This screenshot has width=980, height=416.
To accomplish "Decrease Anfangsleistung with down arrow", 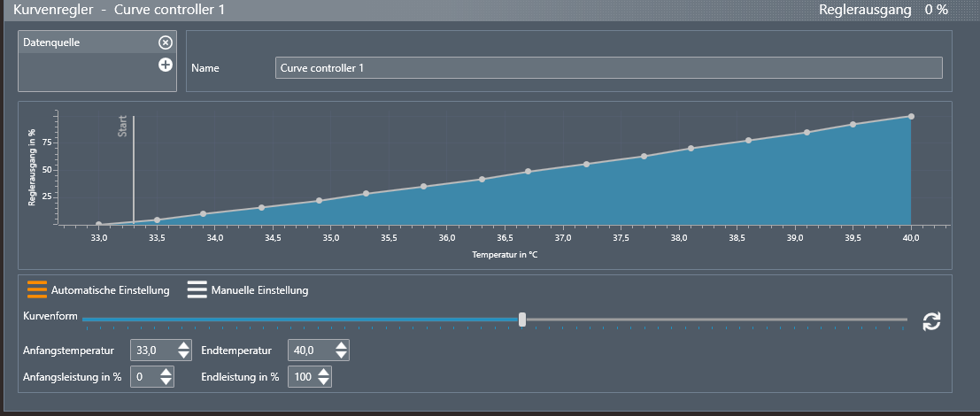I will [x=166, y=381].
